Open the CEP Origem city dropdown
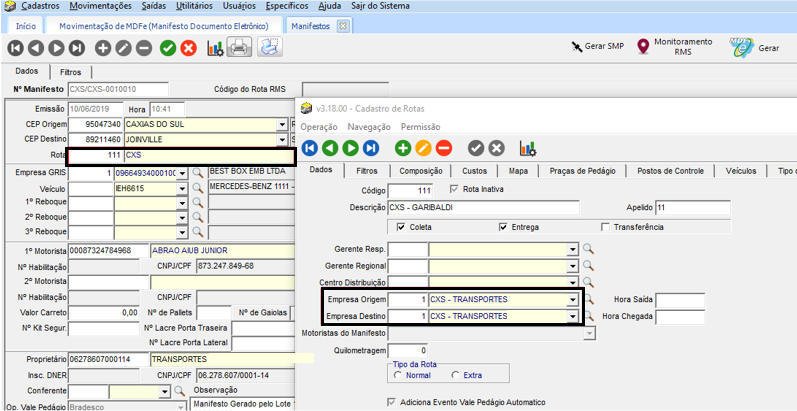Viewport: 797px width, 411px height. 283,125
